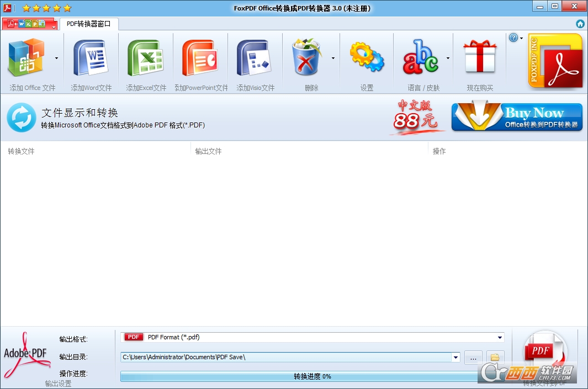
Task: Click the home icon at top right
Action: (580, 24)
